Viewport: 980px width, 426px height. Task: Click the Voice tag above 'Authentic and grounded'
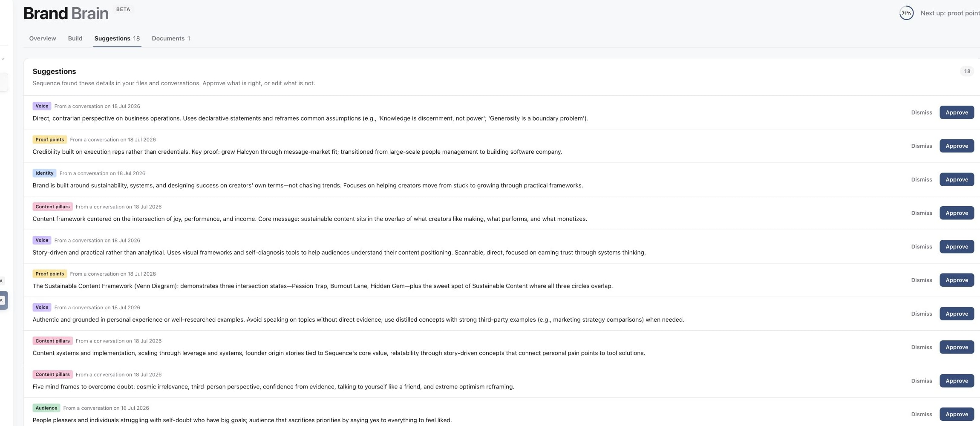[42, 307]
